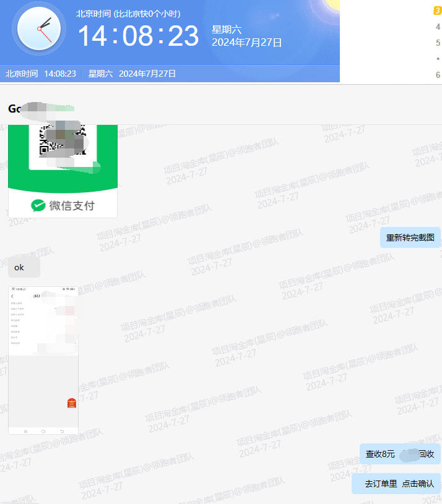Click the analog clock face
Screen dimensions: 442x504
[39, 29]
